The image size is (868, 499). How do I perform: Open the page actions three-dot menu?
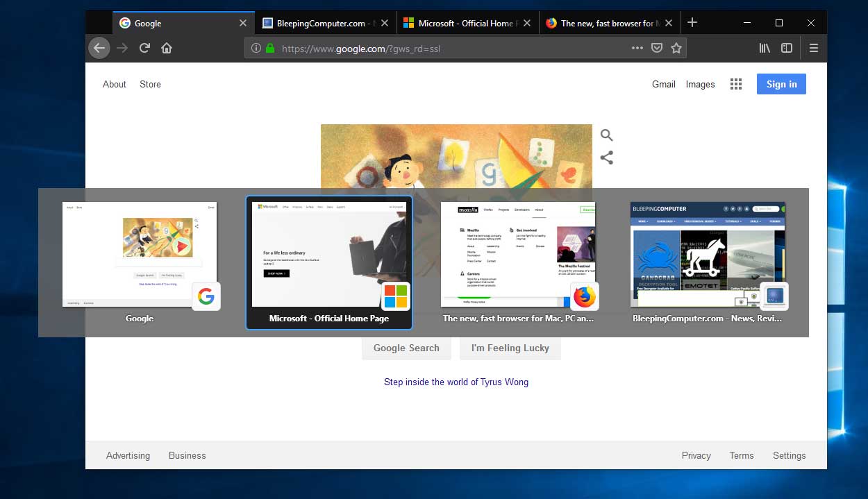coord(637,49)
